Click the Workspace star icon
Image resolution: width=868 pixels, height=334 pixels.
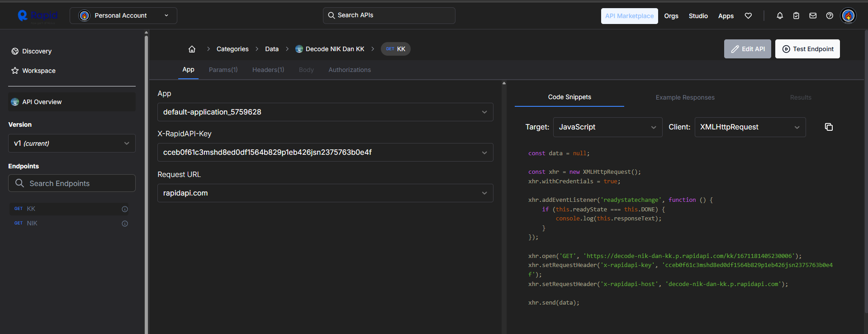[x=15, y=71]
